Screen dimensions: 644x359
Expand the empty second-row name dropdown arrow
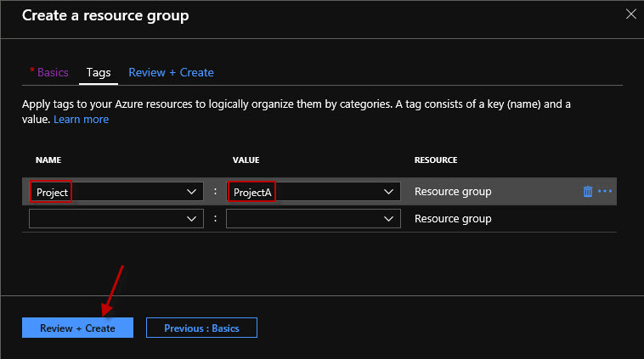tap(191, 219)
